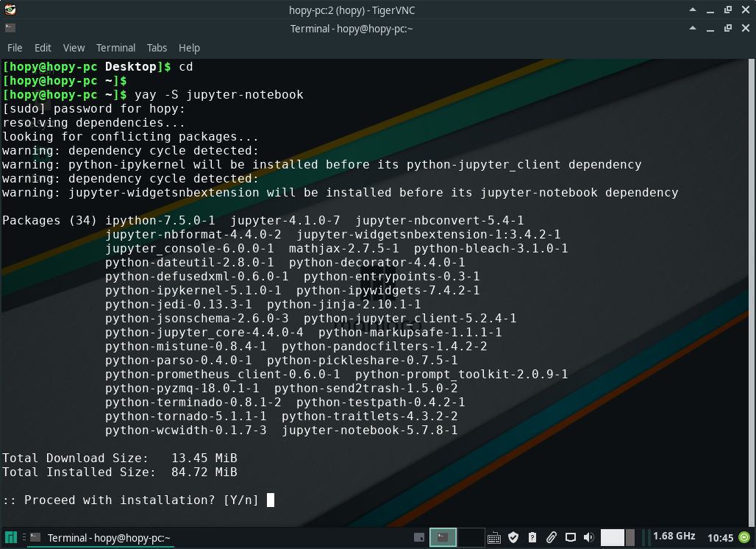The height and width of the screenshot is (549, 756).
Task: Click the '[sudo] password for hopy:' line
Action: [93, 108]
